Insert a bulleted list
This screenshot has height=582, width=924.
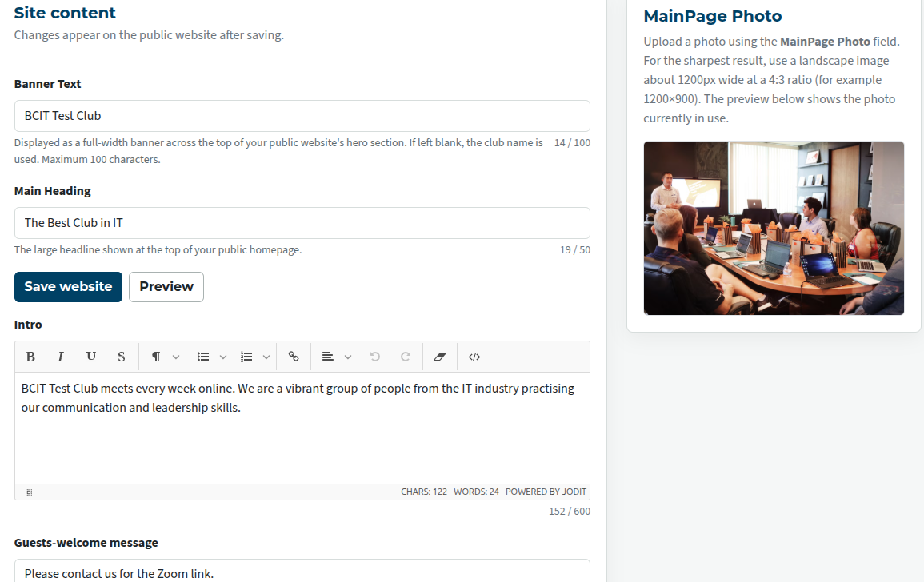[203, 357]
